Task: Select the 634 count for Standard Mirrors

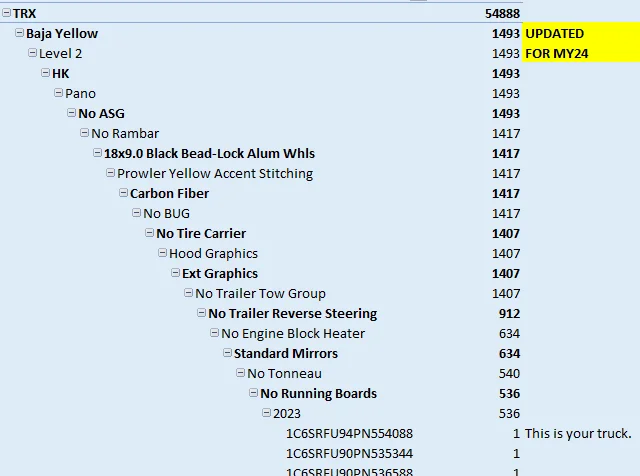Action: [509, 354]
